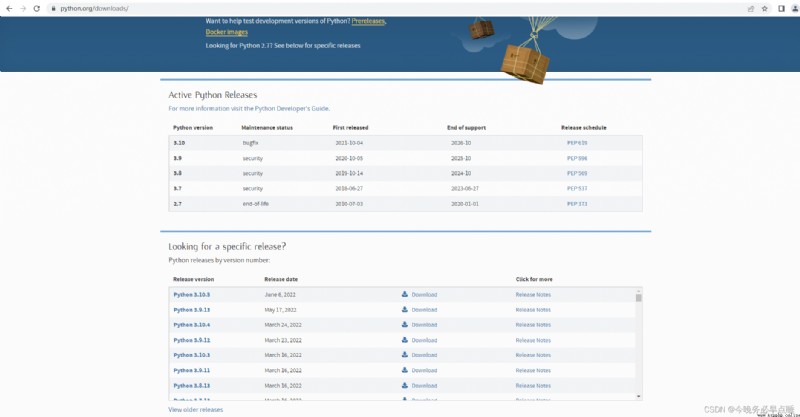
Task: Click the 'Active Python Releases' heading
Action: pyautogui.click(x=213, y=95)
